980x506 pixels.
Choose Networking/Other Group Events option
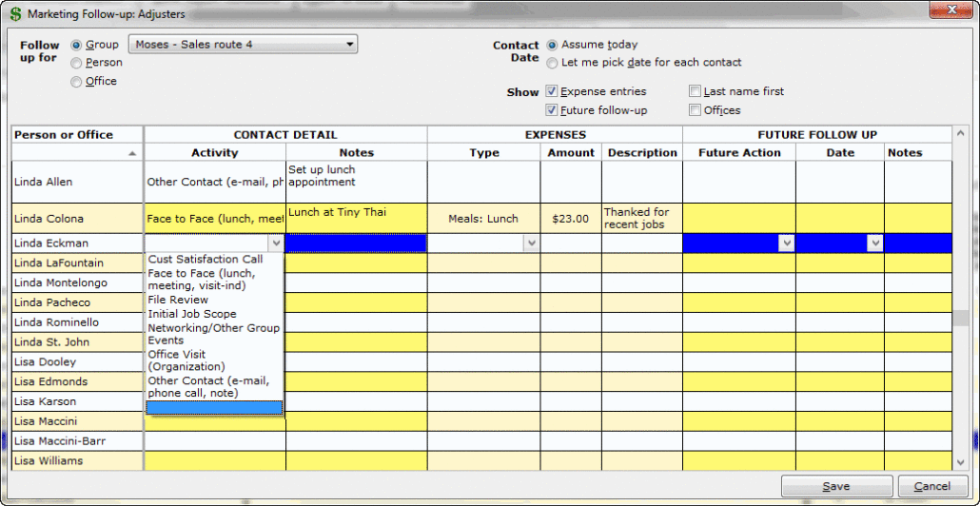pyautogui.click(x=213, y=334)
